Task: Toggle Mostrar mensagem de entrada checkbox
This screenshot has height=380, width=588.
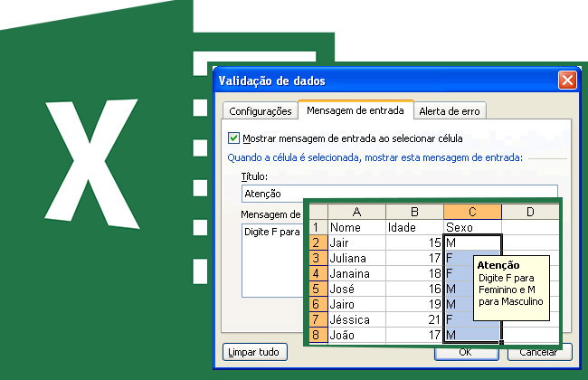Action: click(233, 138)
